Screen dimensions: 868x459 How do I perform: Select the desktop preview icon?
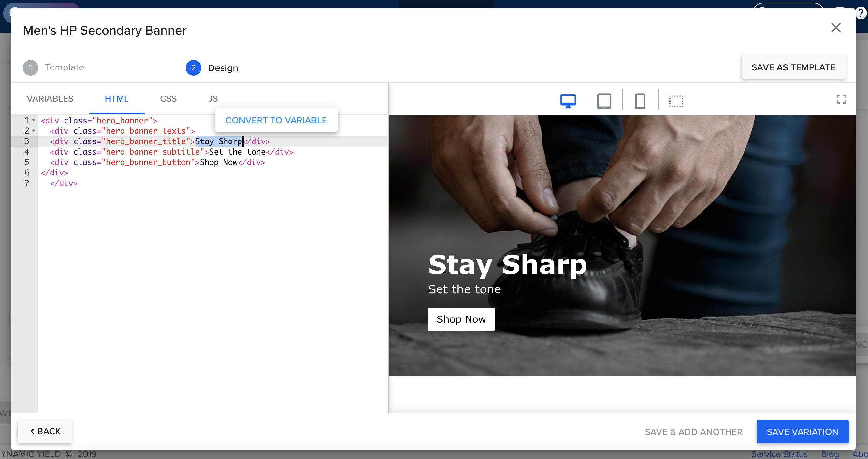[x=568, y=101]
